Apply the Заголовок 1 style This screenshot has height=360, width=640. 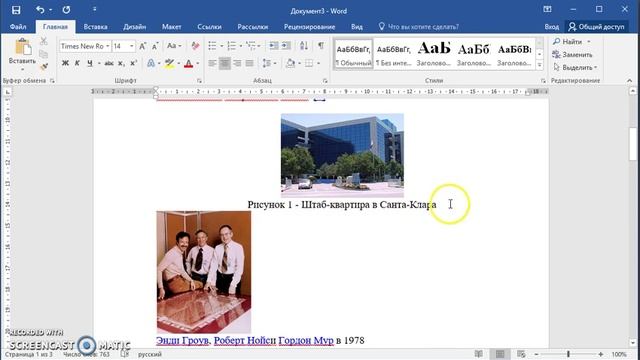pos(434,54)
